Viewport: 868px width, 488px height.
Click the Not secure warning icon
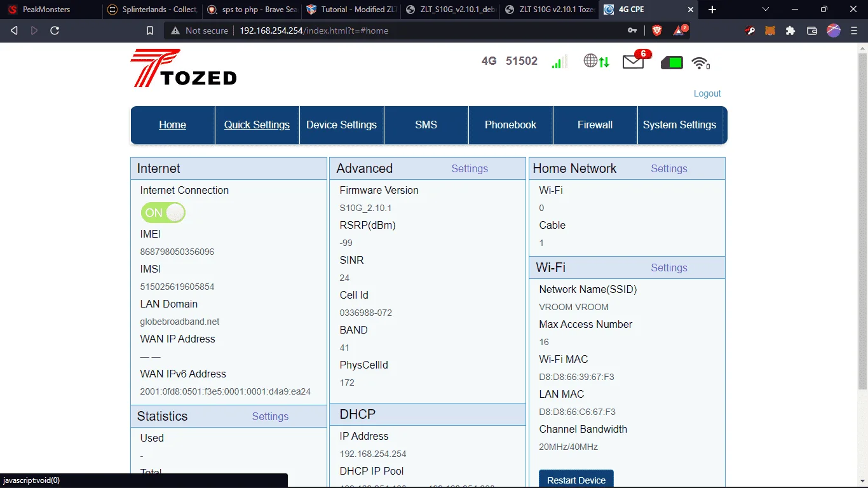[x=174, y=30]
